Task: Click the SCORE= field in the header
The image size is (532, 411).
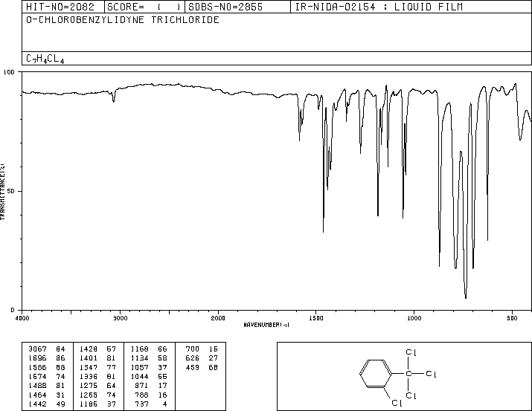Action: pos(144,7)
